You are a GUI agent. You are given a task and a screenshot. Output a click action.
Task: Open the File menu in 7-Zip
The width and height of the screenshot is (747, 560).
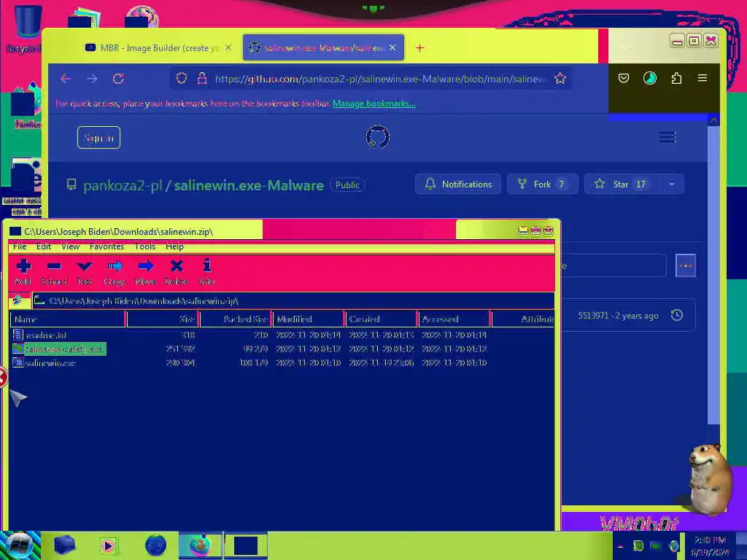point(20,246)
